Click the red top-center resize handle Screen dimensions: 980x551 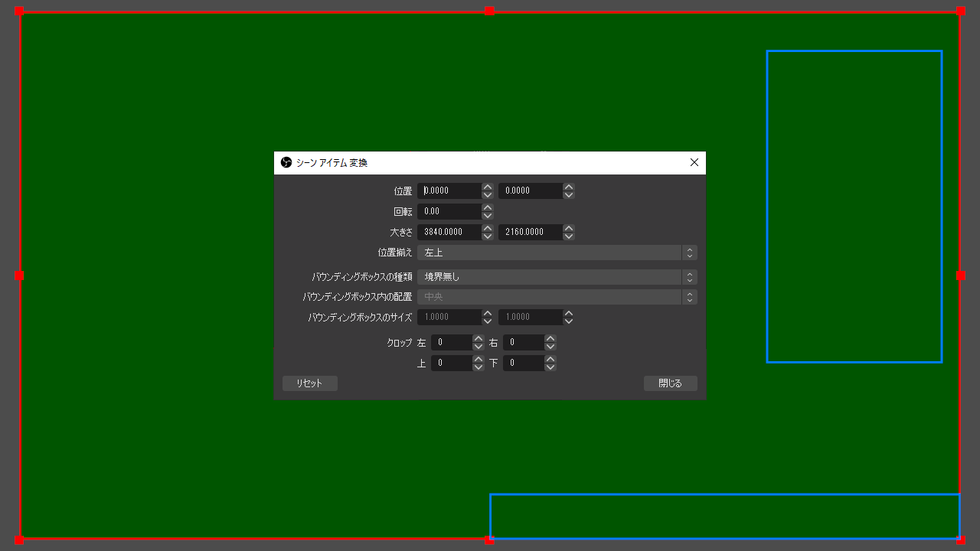pyautogui.click(x=489, y=11)
